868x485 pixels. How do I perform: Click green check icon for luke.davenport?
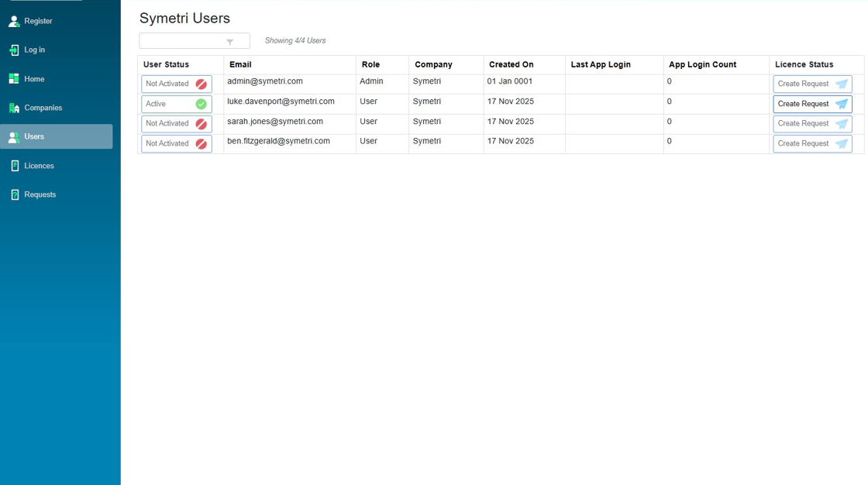coord(201,104)
